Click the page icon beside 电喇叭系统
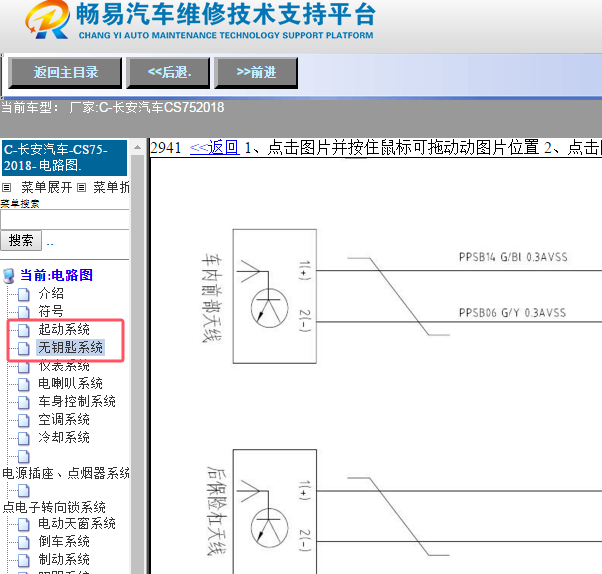602x574 pixels. tap(23, 384)
